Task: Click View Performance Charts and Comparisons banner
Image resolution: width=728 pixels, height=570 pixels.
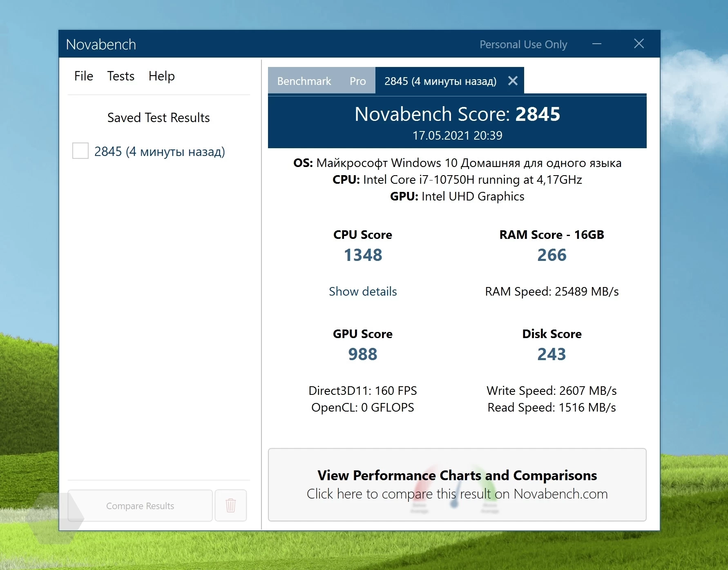Action: click(x=457, y=485)
